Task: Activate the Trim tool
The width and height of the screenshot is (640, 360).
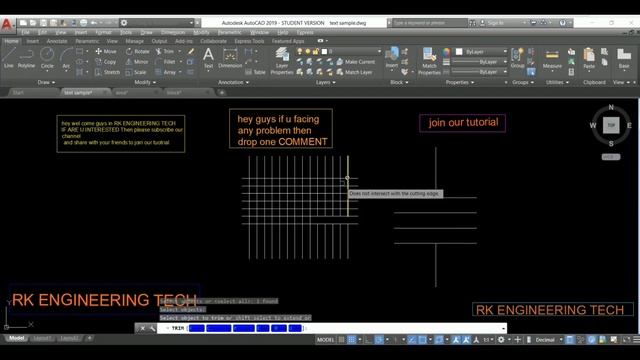Action: [x=164, y=51]
